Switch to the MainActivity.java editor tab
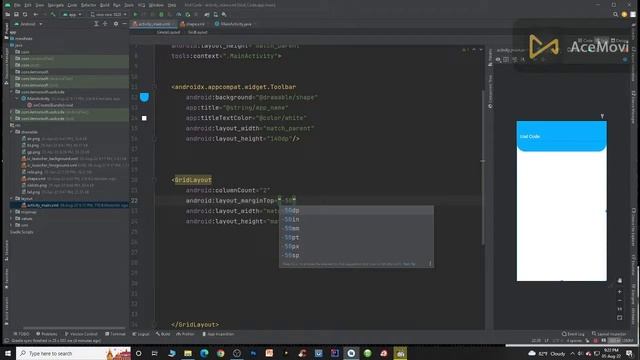 (233, 24)
